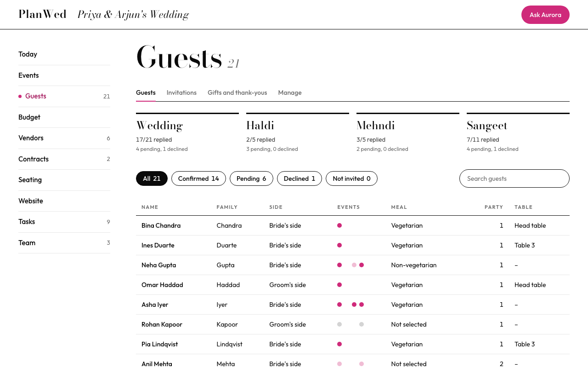Navigate to Website in the sidebar

pyautogui.click(x=64, y=201)
